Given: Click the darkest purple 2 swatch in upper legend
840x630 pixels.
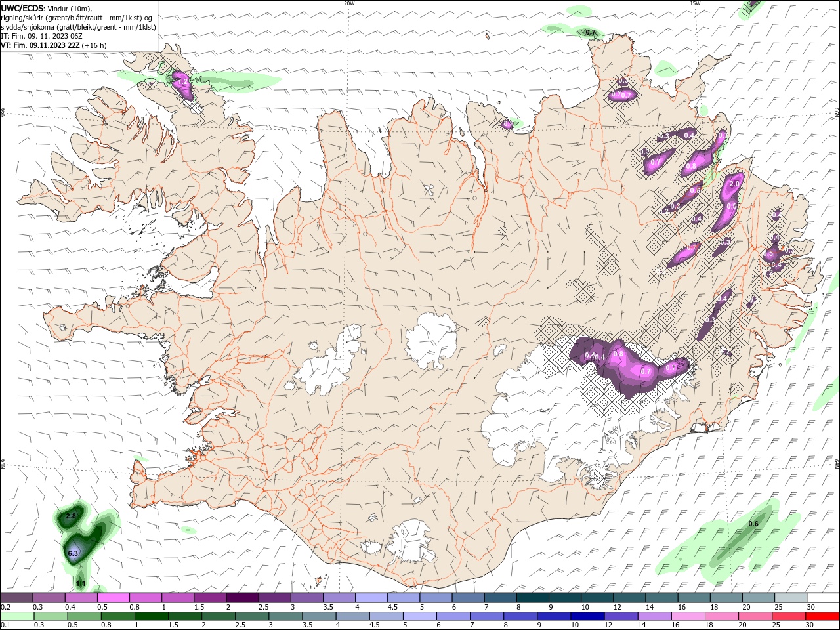Looking at the screenshot, I should coord(242,598).
